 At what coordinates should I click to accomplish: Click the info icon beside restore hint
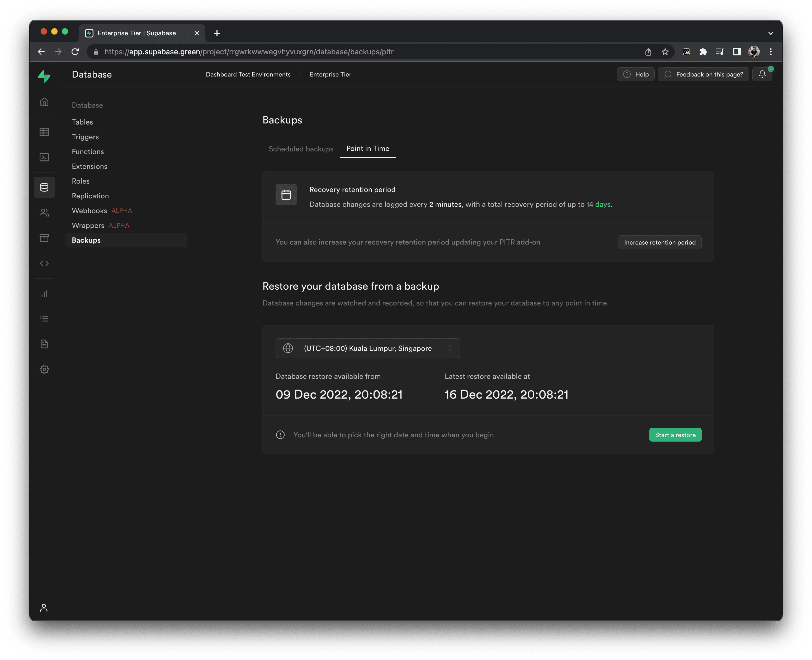pyautogui.click(x=280, y=435)
